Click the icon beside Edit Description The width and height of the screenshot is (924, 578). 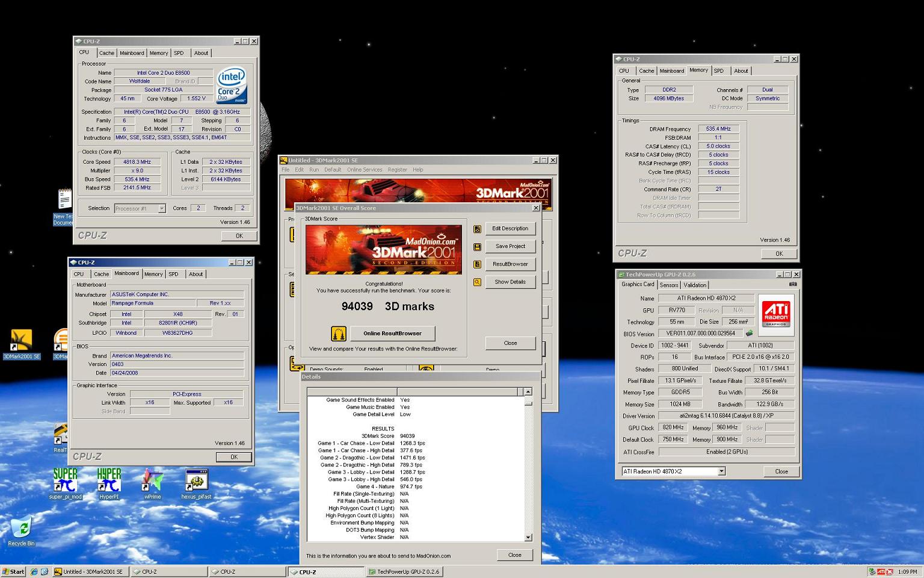pyautogui.click(x=477, y=229)
